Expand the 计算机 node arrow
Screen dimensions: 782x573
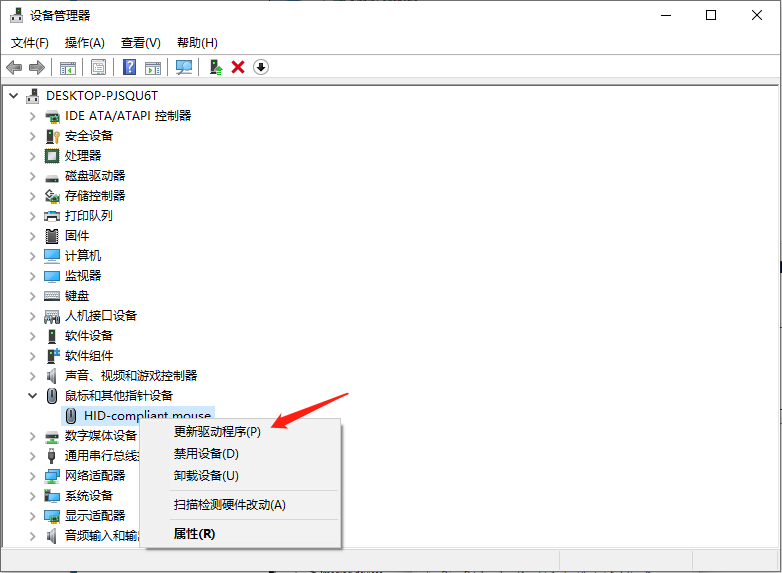click(32, 256)
